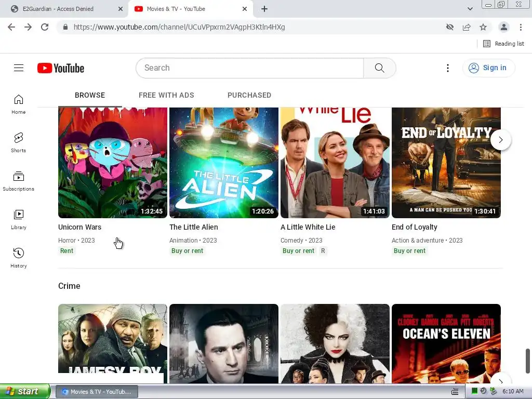
Task: Click the Crime section heading
Action: [x=69, y=286]
